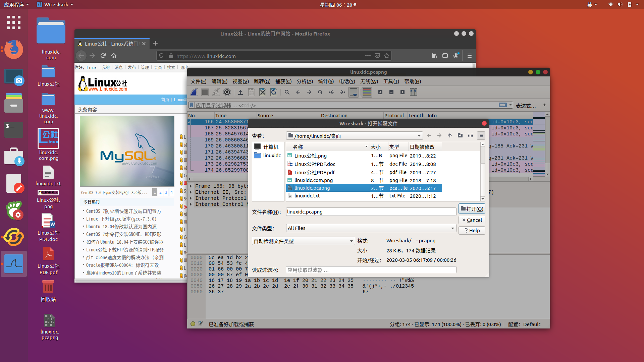
Task: Toggle packet list colorization
Action: point(367,92)
